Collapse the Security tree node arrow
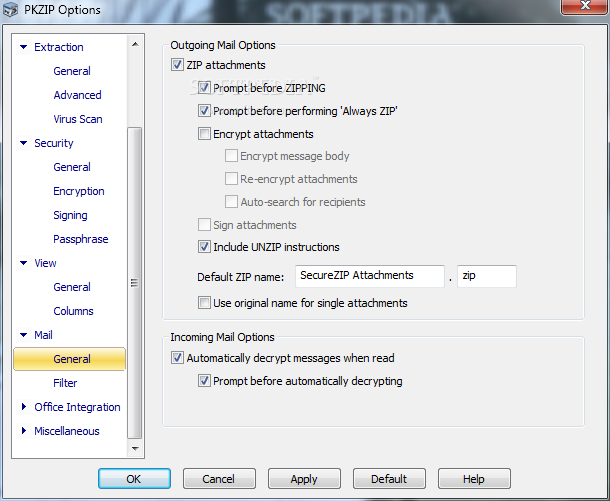This screenshot has height=501, width=610. coord(23,143)
